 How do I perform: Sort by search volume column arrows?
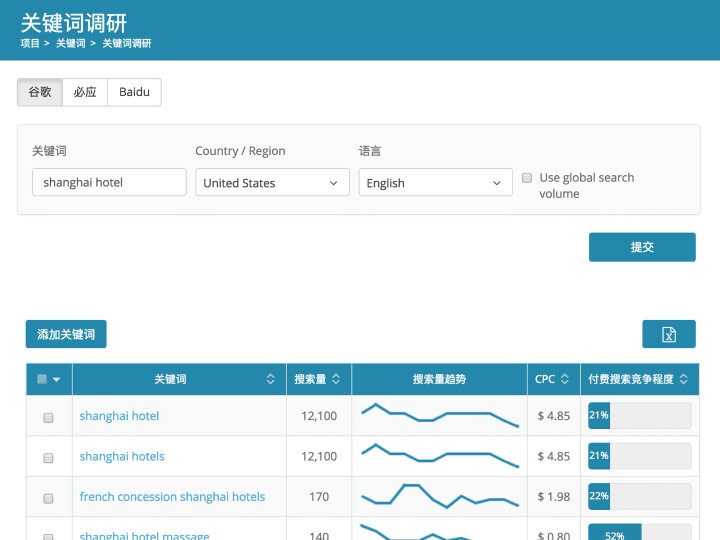pos(336,379)
